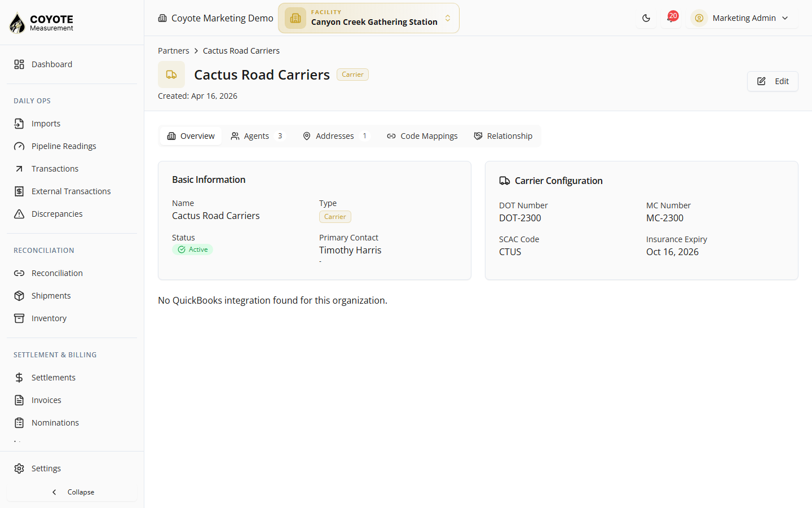Click the Edit button

pos(773,81)
